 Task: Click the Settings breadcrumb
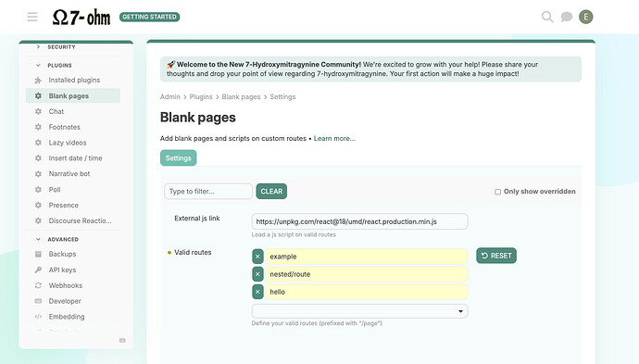tap(282, 96)
